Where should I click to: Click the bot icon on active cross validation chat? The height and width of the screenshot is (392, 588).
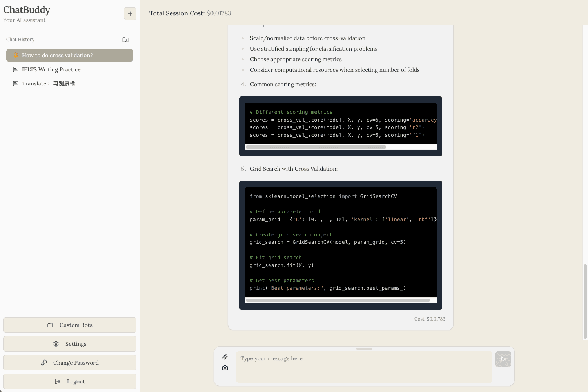tap(16, 55)
